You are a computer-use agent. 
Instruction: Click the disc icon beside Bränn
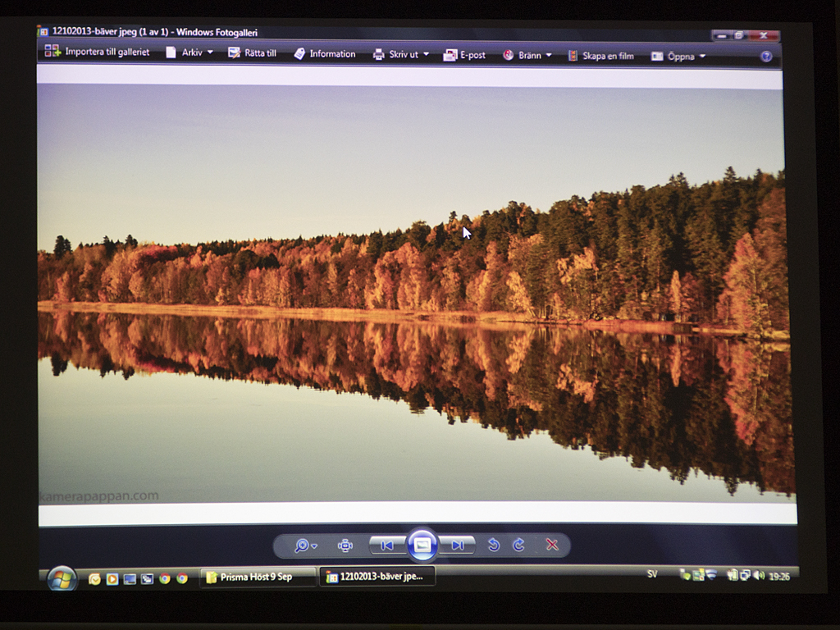pos(509,55)
